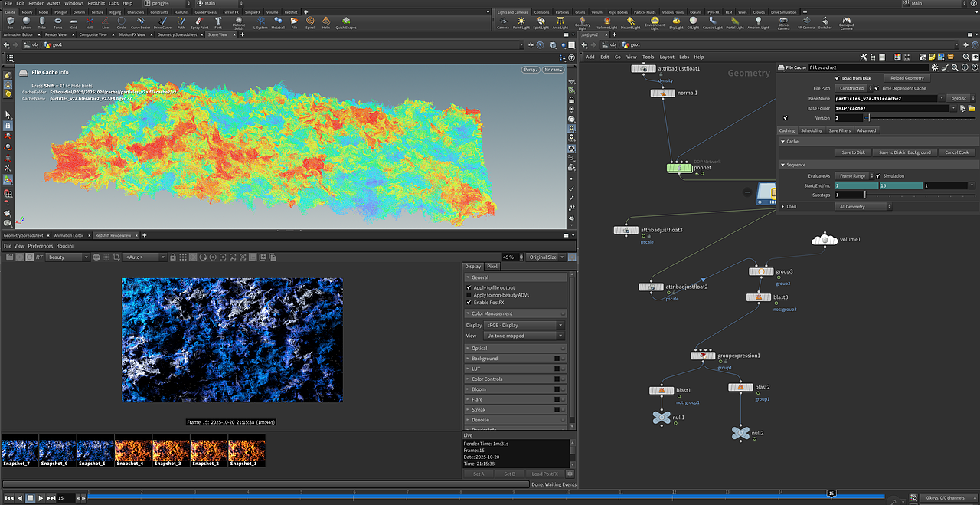The image size is (980, 505).
Task: Adjust the Version slider
Action: (x=921, y=118)
